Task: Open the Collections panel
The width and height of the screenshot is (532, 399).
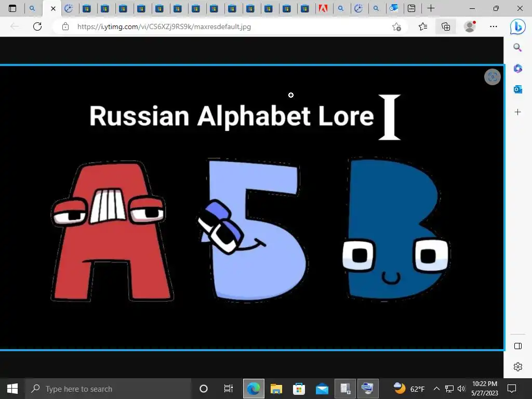Action: (x=446, y=26)
